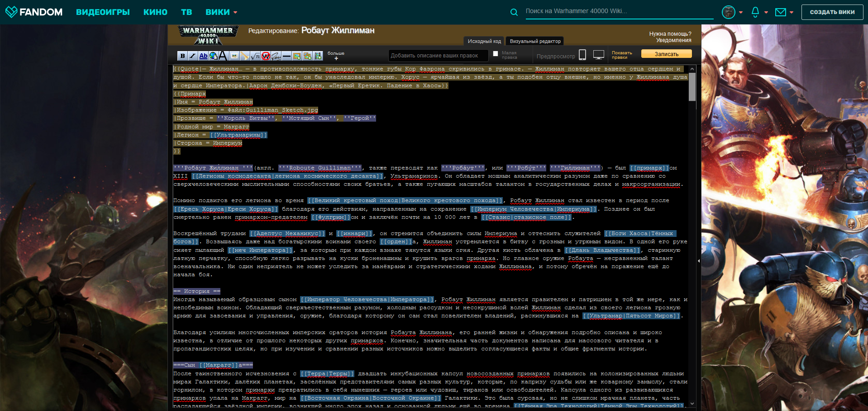
Task: Insert signature with timestamp icon
Action: (276, 56)
